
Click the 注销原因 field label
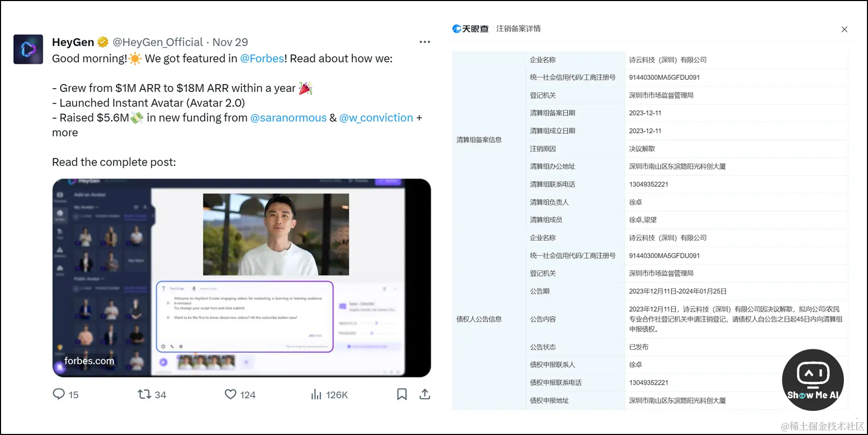pos(542,148)
